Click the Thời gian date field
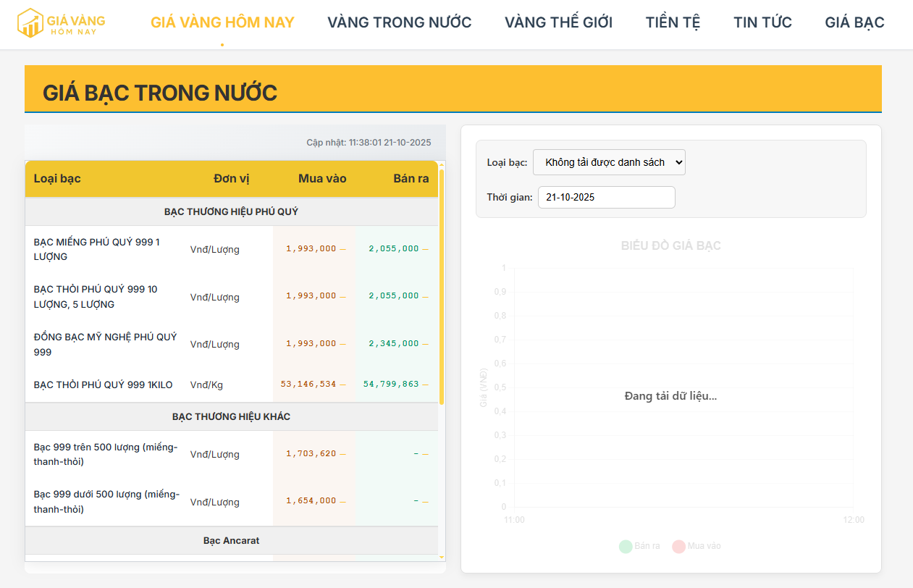 tap(606, 197)
